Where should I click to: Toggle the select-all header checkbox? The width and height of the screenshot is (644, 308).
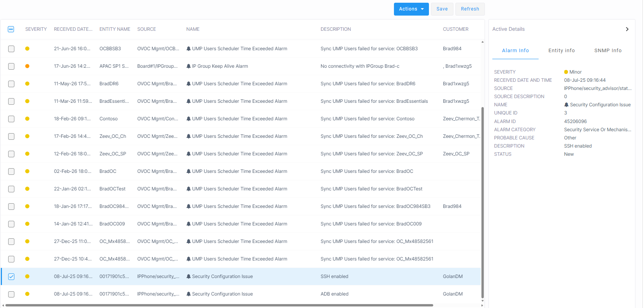11,29
